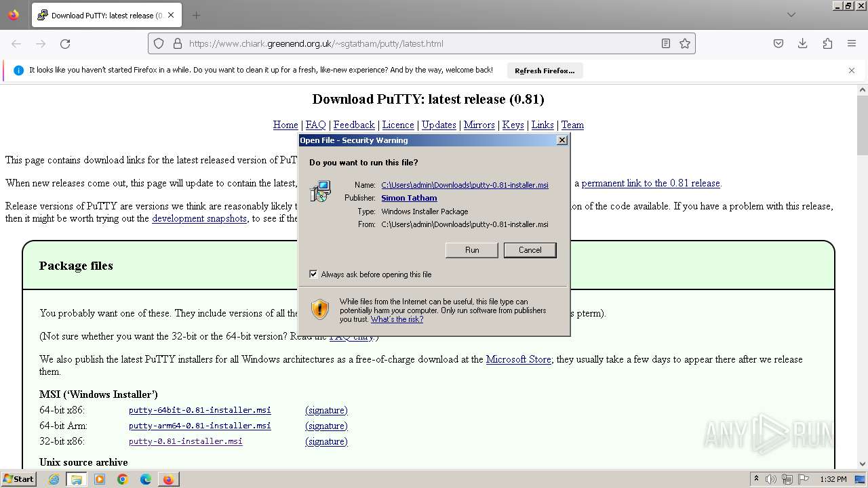
Task: Open the Microsoft Store link
Action: tap(518, 359)
